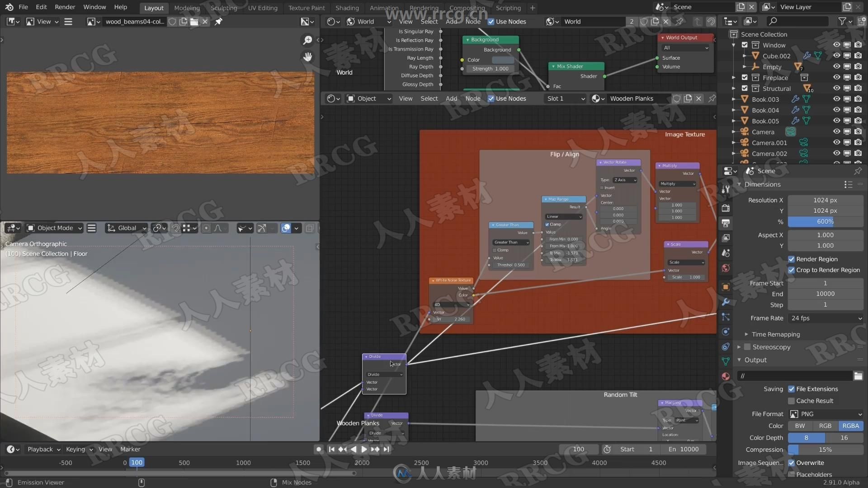Viewport: 868px width, 488px height.
Task: Open the Object Constraints properties tab
Action: click(726, 347)
